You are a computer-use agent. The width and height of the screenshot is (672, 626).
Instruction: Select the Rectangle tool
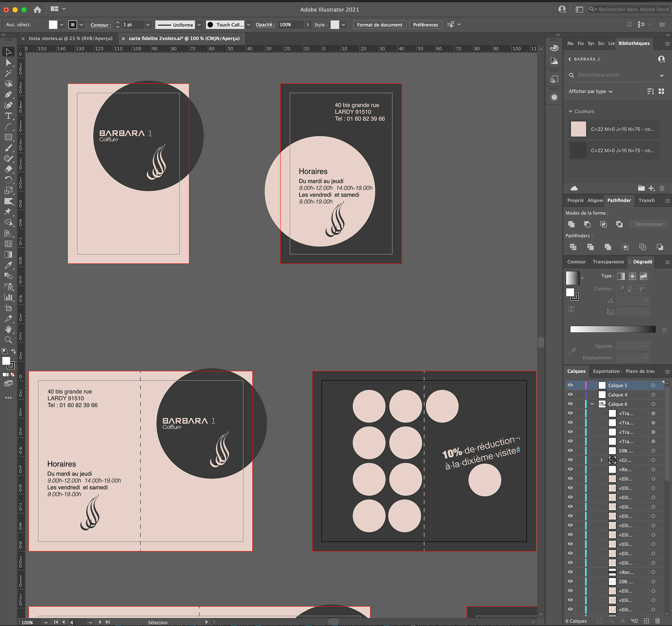[8, 137]
